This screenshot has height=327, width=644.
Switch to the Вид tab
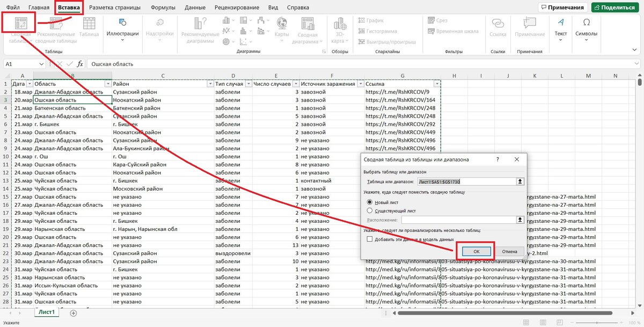point(273,8)
